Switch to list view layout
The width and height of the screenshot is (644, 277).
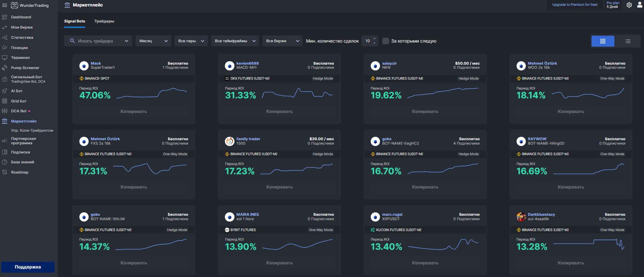[628, 41]
